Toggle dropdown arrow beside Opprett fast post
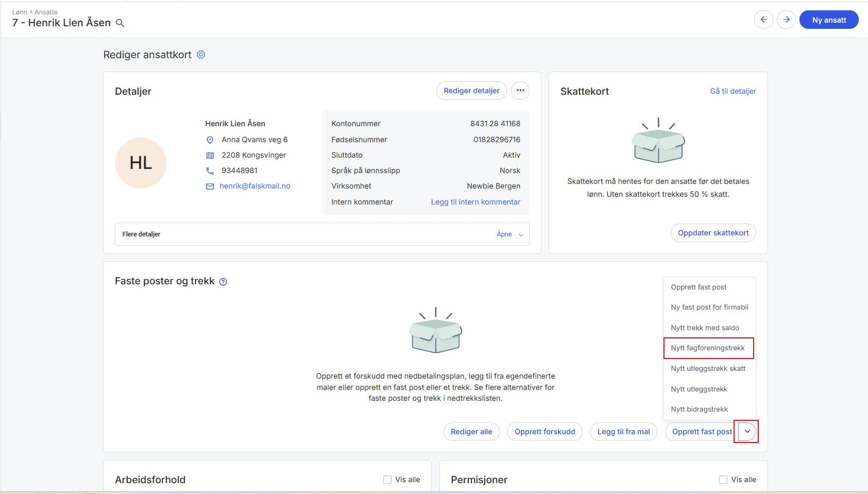 coord(747,432)
